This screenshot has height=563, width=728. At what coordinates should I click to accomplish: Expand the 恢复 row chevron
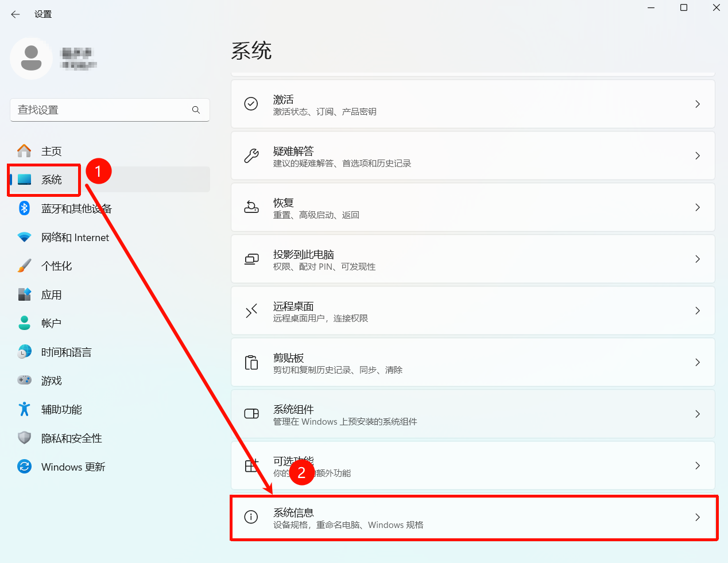(x=698, y=207)
